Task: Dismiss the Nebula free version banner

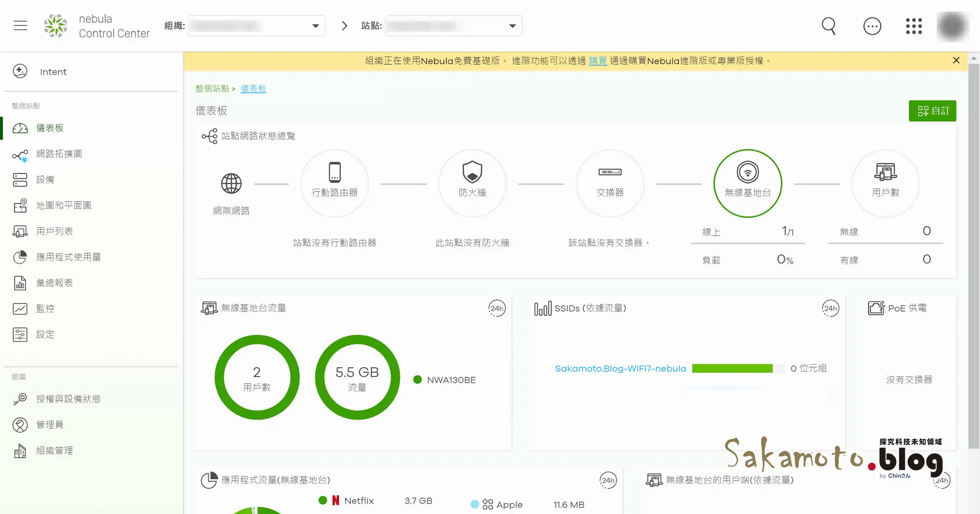Action: [956, 60]
